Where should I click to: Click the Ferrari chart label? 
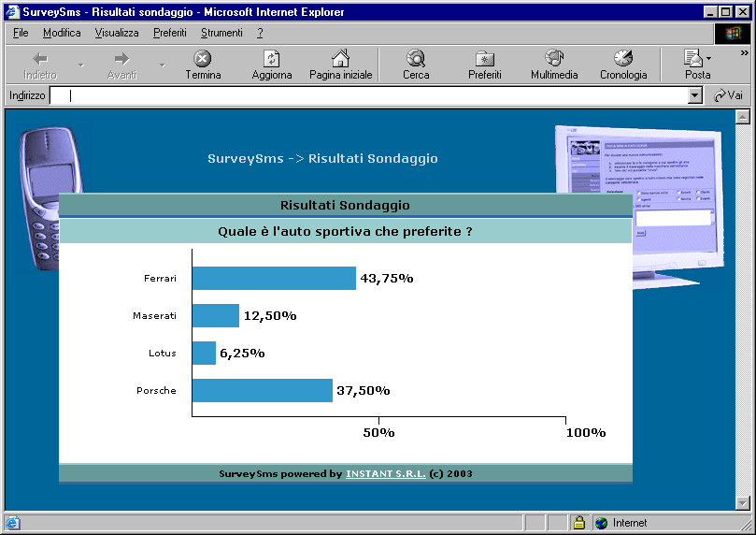tap(160, 279)
